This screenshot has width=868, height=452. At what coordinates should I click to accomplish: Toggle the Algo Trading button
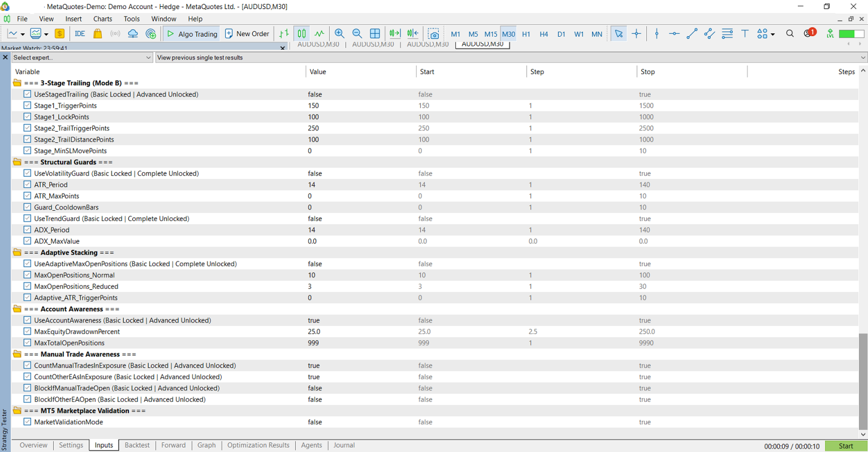pyautogui.click(x=192, y=34)
